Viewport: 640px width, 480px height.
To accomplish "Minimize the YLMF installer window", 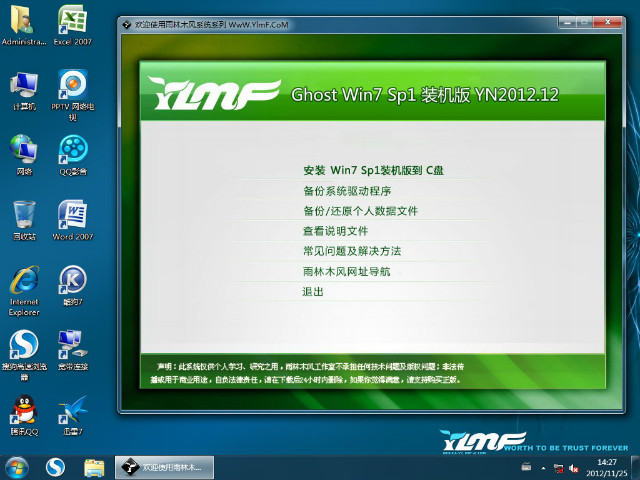I will [x=567, y=22].
